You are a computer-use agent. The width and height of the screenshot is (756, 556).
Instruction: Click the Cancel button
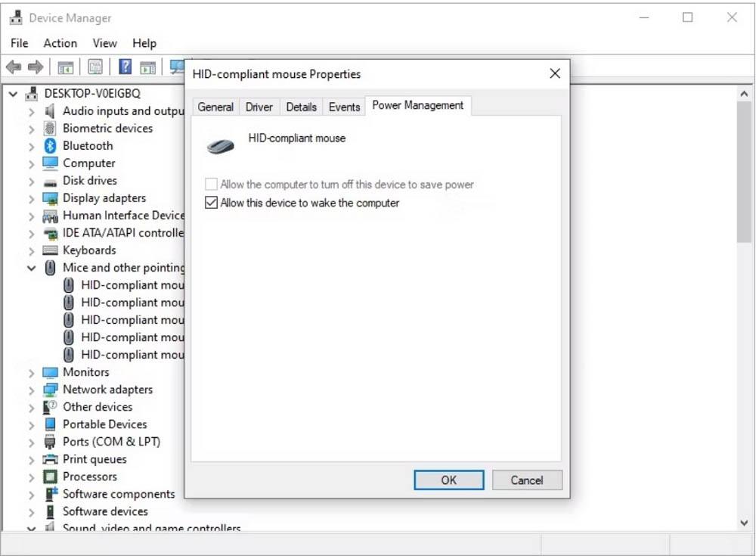coord(527,480)
